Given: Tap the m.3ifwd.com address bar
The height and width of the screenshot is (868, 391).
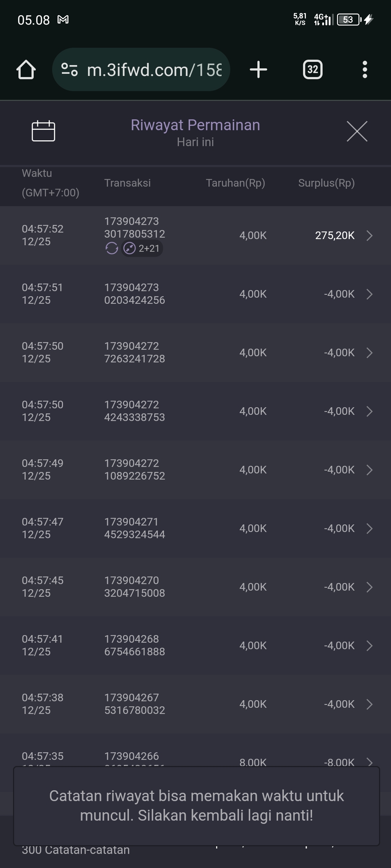Looking at the screenshot, I should pyautogui.click(x=154, y=69).
